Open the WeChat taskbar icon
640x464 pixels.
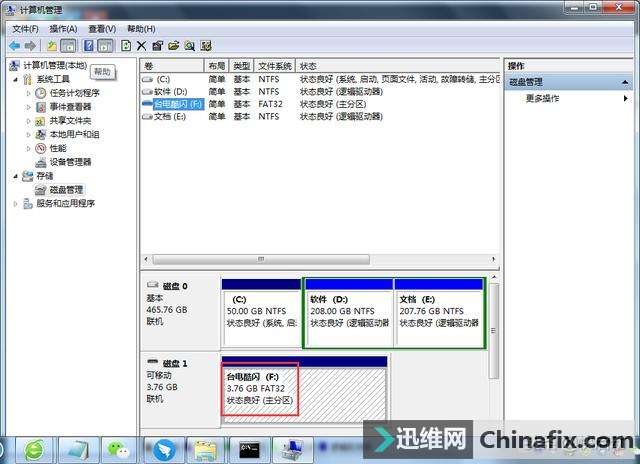tap(118, 450)
